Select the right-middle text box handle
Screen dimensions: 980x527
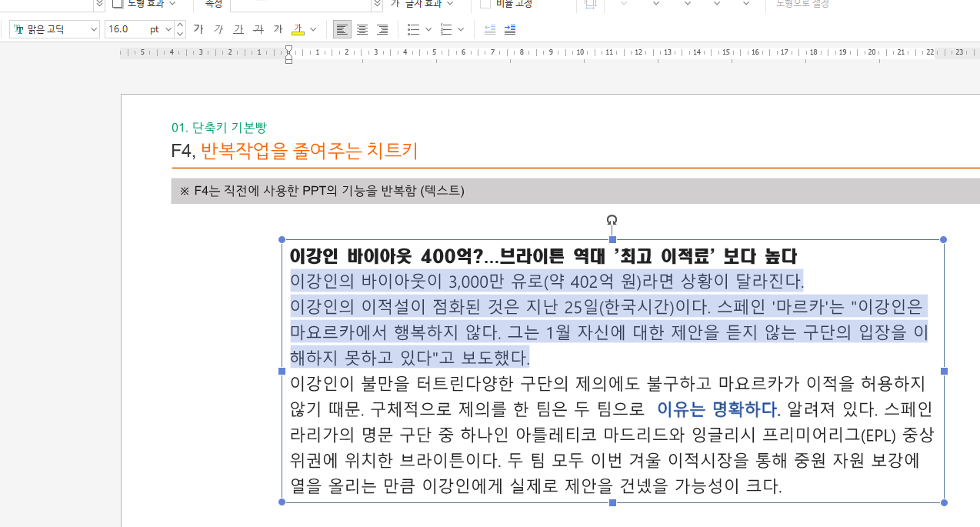[944, 371]
